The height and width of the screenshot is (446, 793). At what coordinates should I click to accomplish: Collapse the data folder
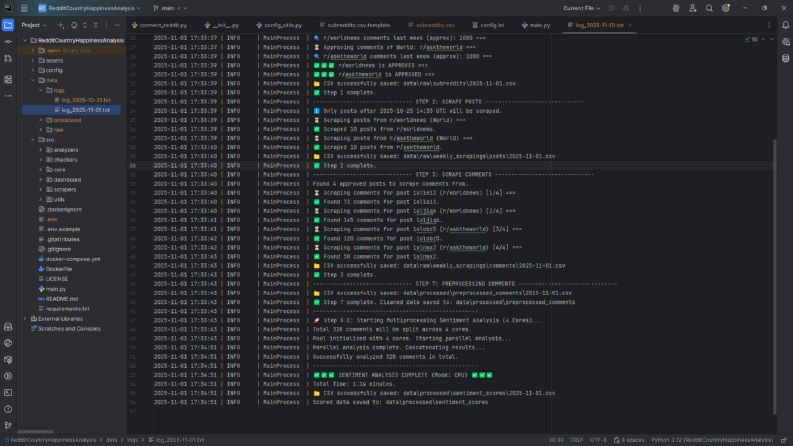click(33, 80)
